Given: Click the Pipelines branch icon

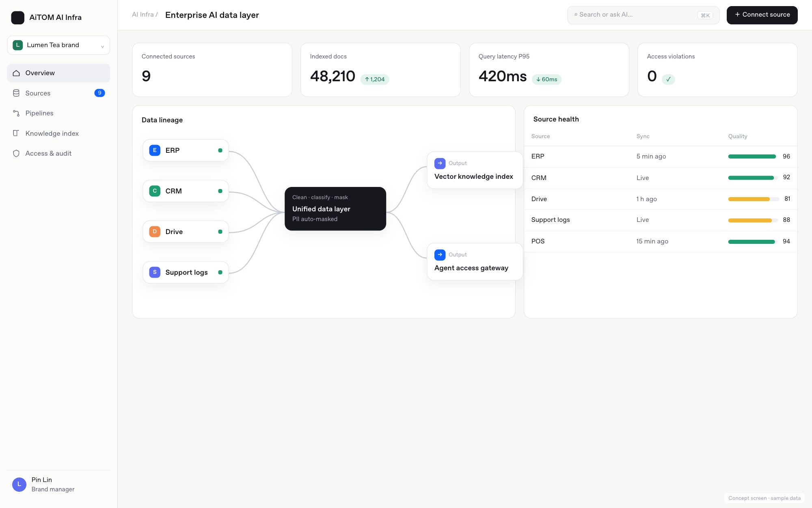Looking at the screenshot, I should (x=16, y=113).
